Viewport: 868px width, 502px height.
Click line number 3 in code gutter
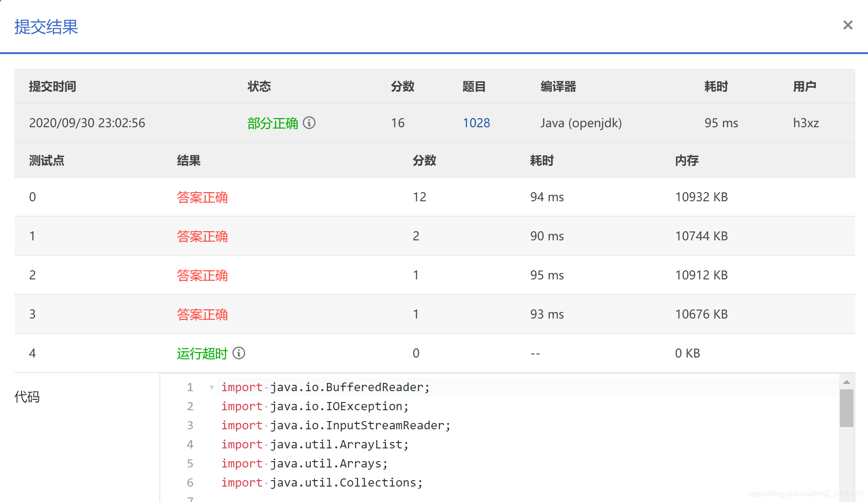[x=190, y=426]
